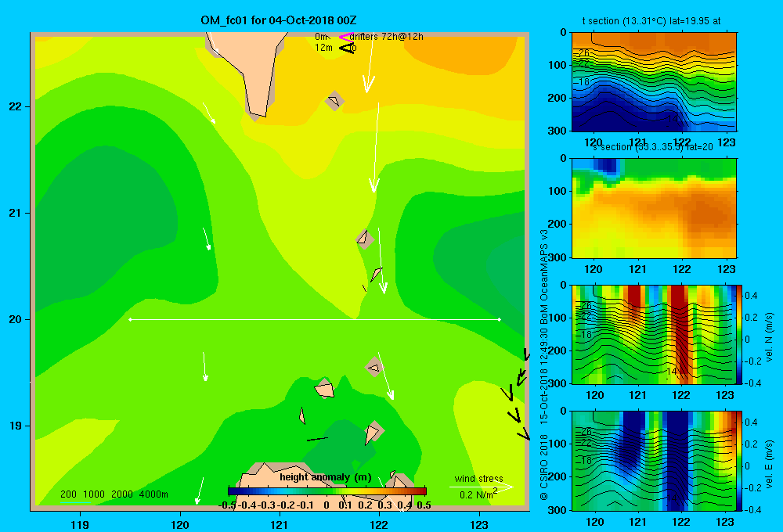Click the height anomaly color bar

pyautogui.click(x=327, y=491)
